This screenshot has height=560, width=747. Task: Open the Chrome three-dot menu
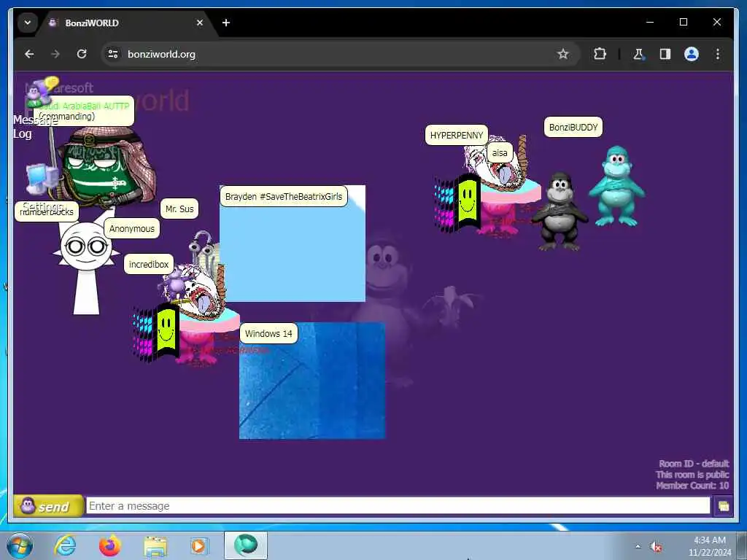(x=718, y=54)
